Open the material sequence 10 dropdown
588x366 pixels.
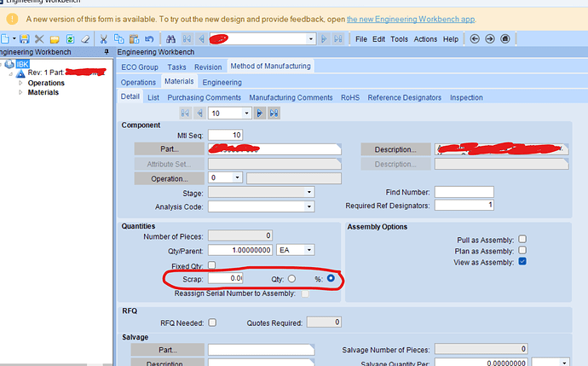pos(246,113)
